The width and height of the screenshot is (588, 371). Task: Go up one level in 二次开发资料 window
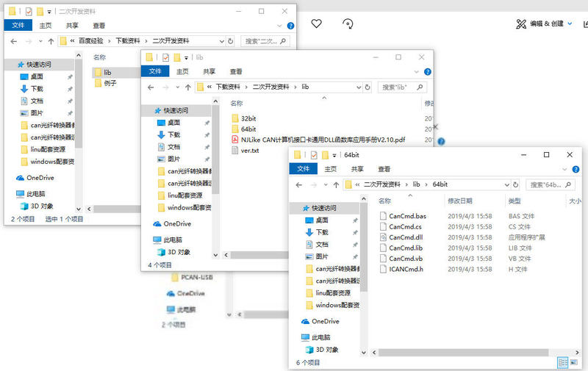[x=51, y=41]
